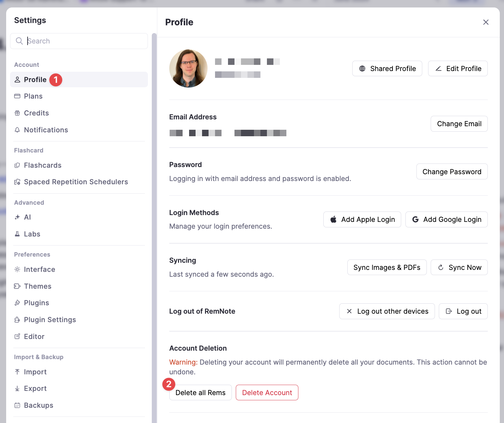Click the Credits gift icon

17,113
